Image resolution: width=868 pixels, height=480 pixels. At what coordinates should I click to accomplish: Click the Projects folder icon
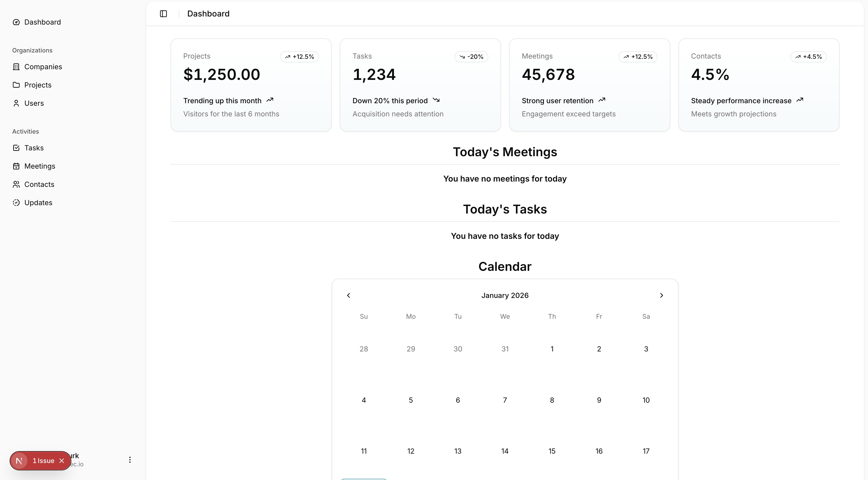coord(16,85)
